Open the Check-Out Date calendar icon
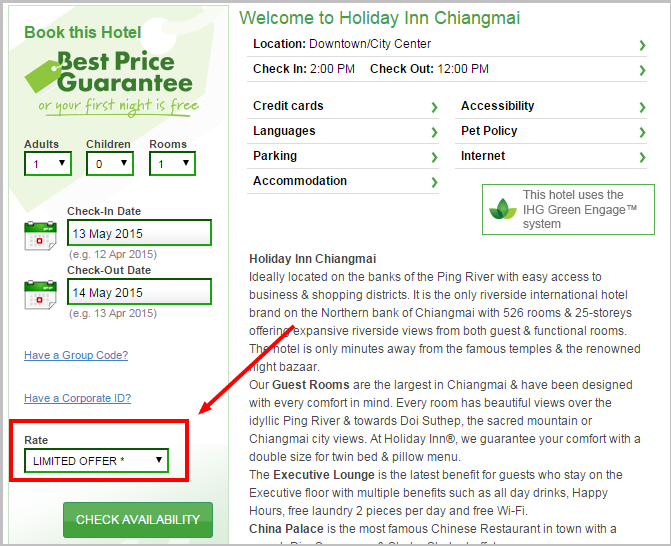Viewport: 671px width, 546px height. 40,295
